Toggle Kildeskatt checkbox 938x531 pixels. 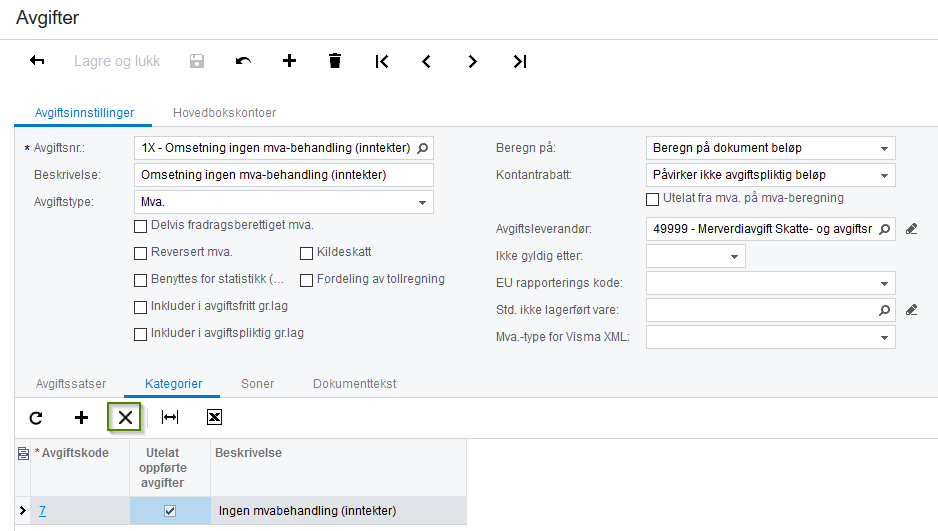point(306,253)
